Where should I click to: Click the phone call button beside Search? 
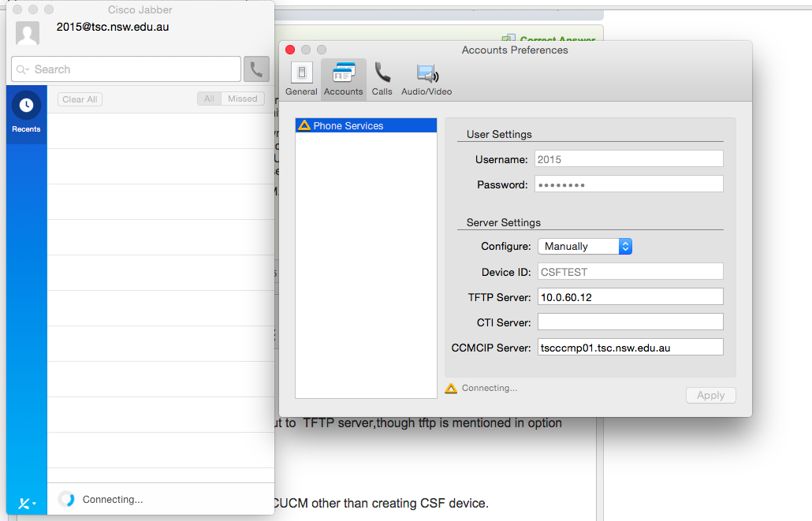(x=256, y=69)
